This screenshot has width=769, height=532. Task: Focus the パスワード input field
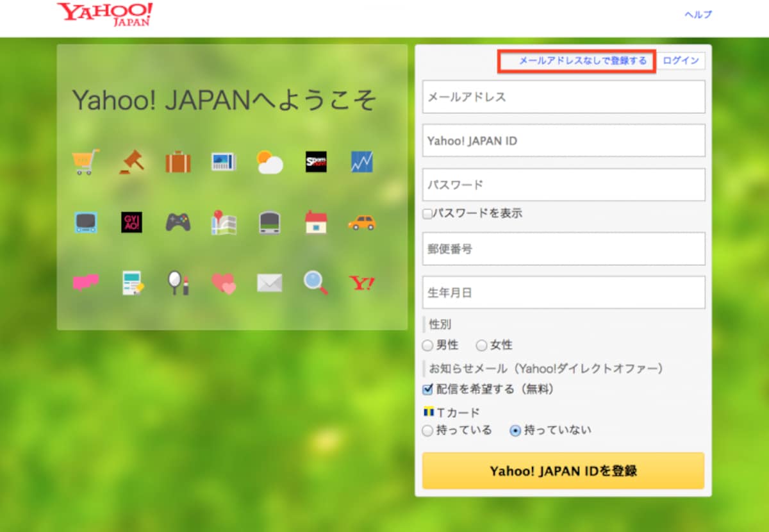564,185
